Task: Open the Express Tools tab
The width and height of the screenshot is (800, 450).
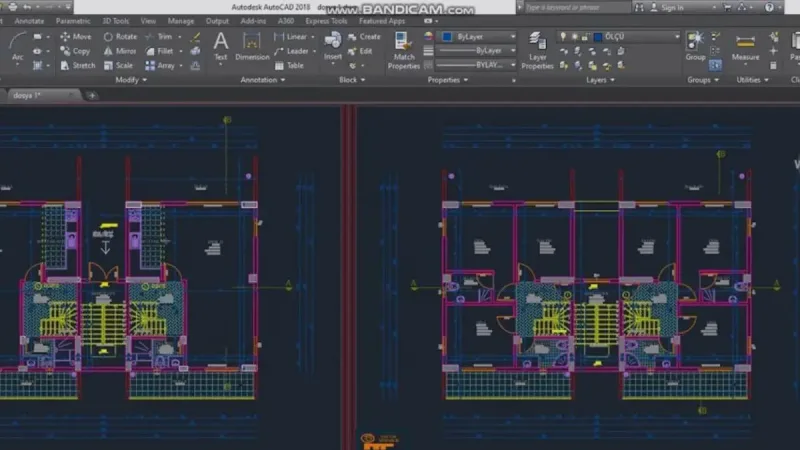Action: tap(326, 21)
